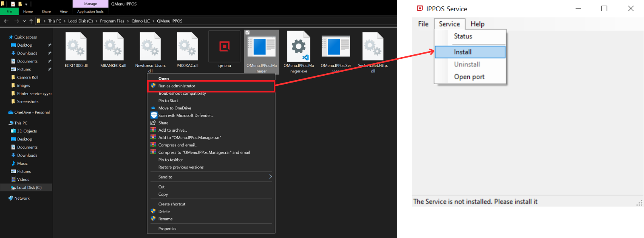Image resolution: width=644 pixels, height=238 pixels.
Task: Select the ECRT1000.dll file icon
Action: pyautogui.click(x=76, y=47)
